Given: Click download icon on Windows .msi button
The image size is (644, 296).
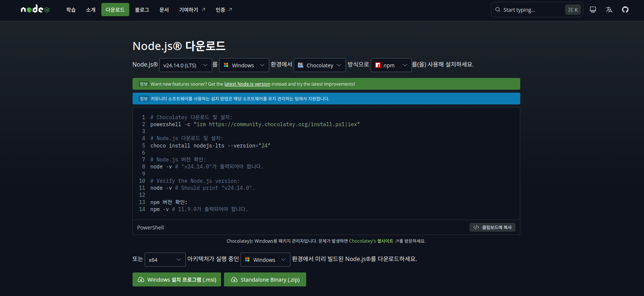Looking at the screenshot, I should pyautogui.click(x=141, y=279).
